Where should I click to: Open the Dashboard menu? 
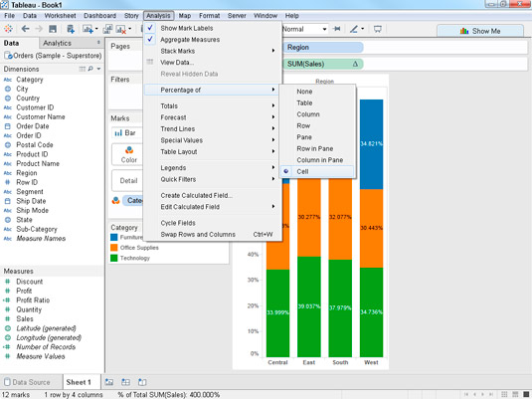coord(99,16)
